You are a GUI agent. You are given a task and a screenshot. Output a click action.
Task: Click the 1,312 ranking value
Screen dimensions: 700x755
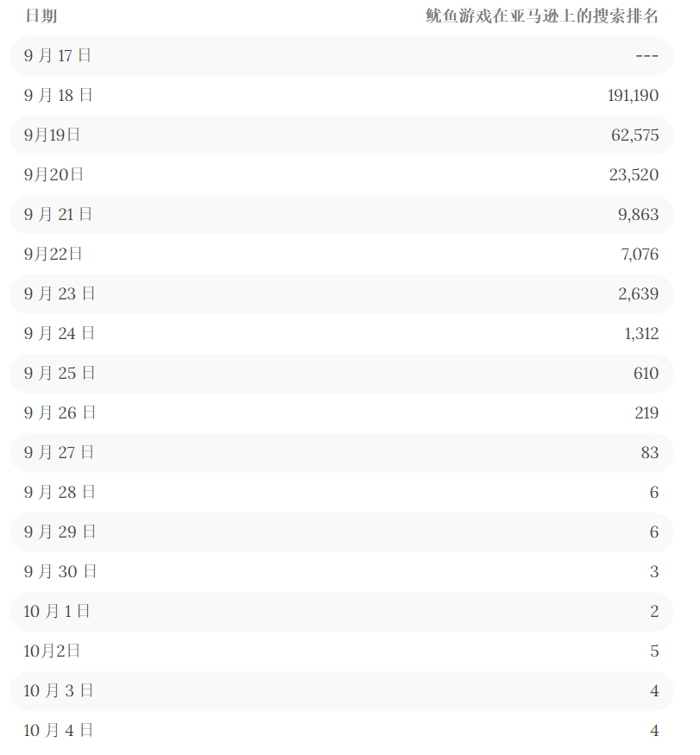tap(641, 334)
